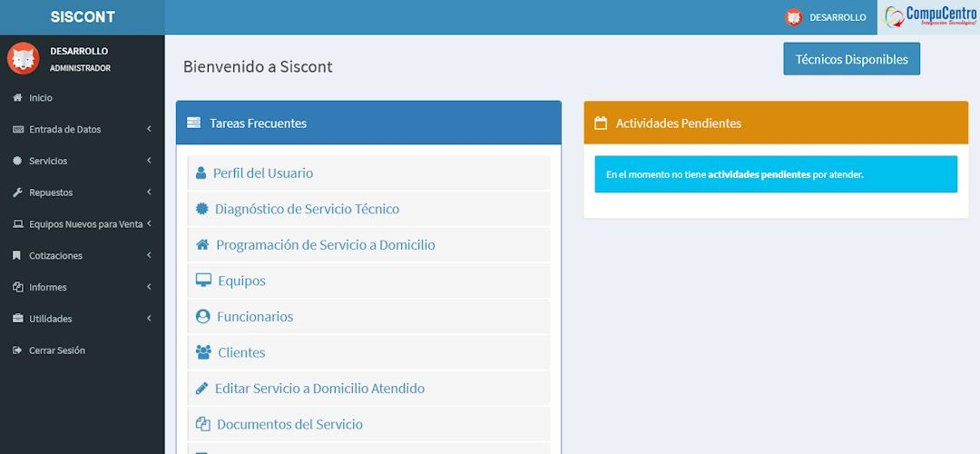The width and height of the screenshot is (980, 454).
Task: Expand the Entrada de Datos chevron
Action: [x=150, y=129]
